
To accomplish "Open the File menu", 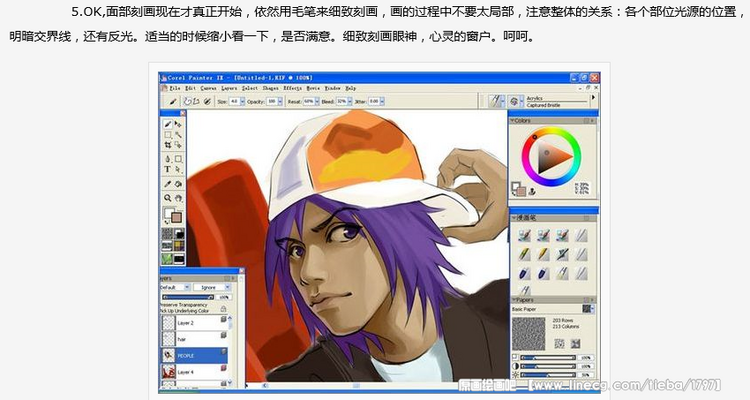I will pos(175,88).
